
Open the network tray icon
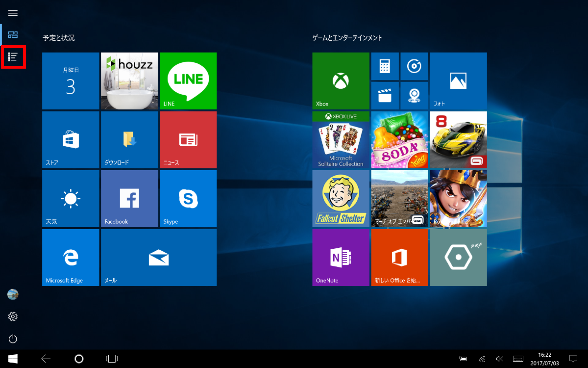point(482,359)
